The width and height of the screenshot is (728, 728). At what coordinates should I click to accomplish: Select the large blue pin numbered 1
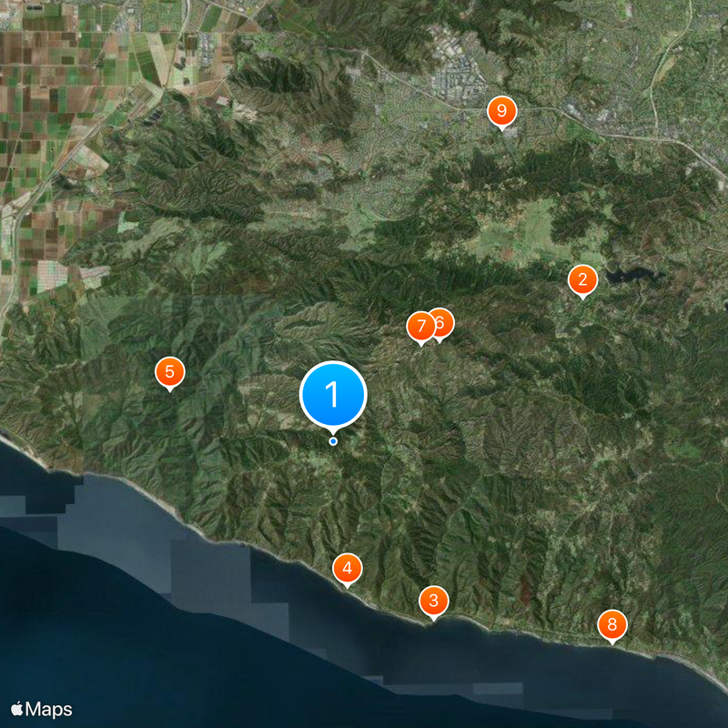tap(333, 395)
